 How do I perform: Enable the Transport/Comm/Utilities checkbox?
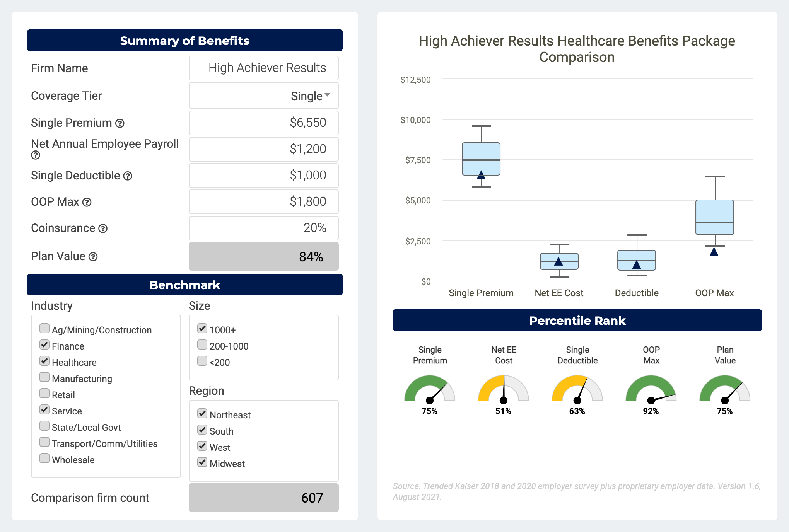pos(44,442)
